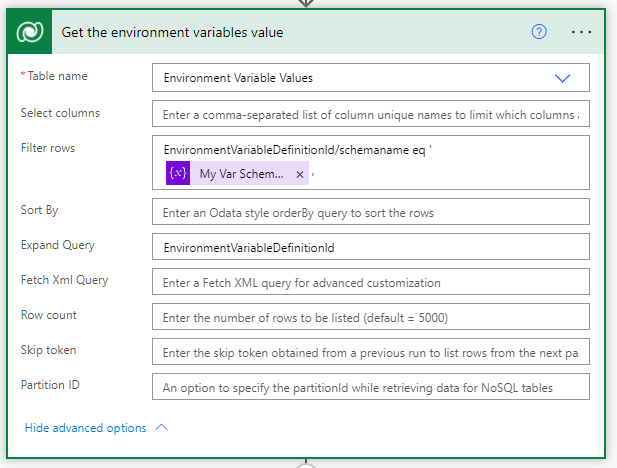Remove the My Var Schem token
The image size is (617, 468).
[300, 174]
